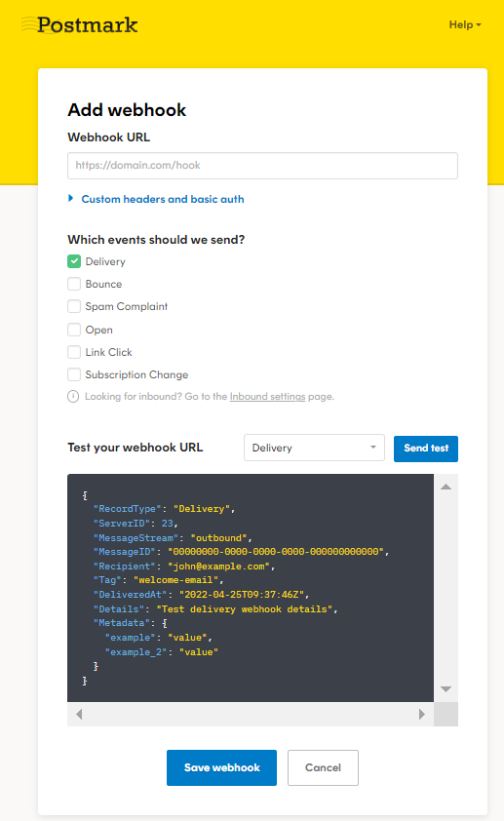Image resolution: width=504 pixels, height=821 pixels.
Task: Expand Custom headers and basic auth
Action: click(156, 199)
